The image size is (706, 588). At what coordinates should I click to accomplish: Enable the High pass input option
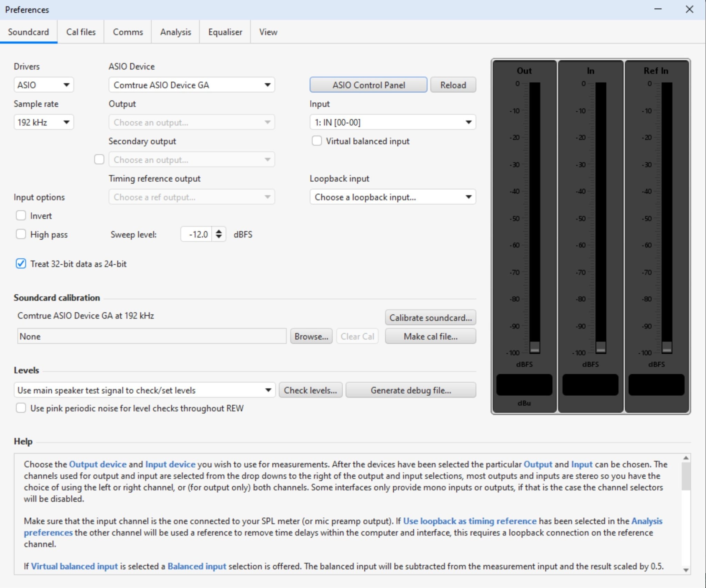21,234
